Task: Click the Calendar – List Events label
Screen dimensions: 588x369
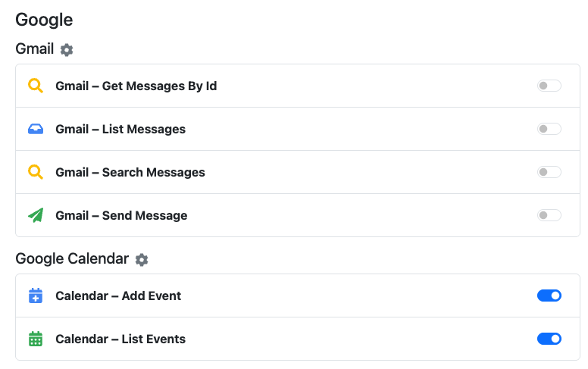Action: point(120,339)
